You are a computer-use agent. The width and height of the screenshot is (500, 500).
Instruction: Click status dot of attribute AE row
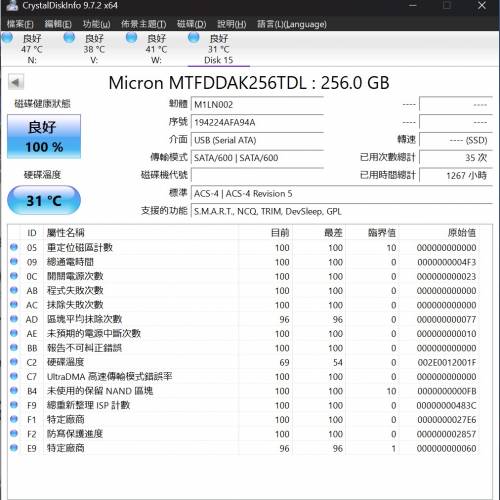tap(14, 333)
